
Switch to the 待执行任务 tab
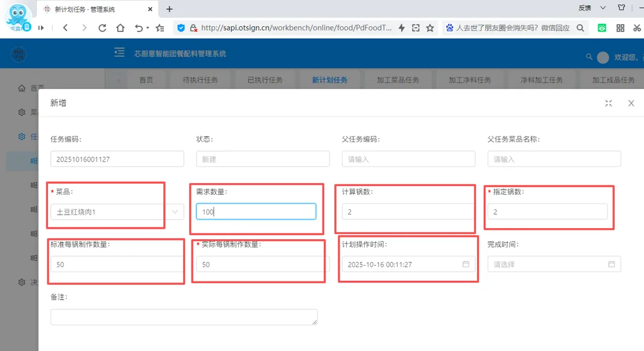200,80
